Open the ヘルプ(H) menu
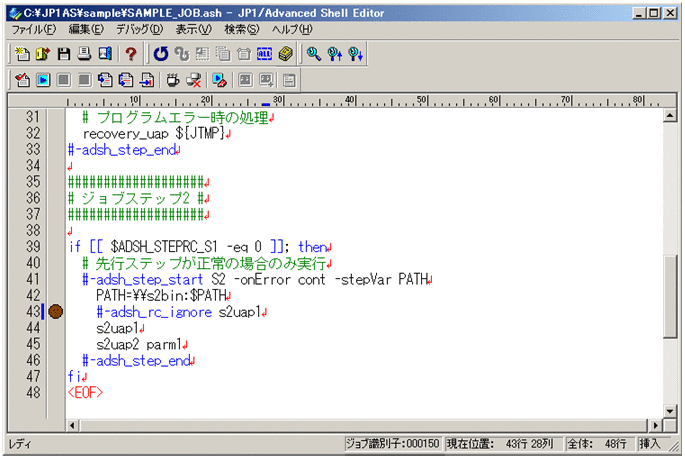The height and width of the screenshot is (459, 685). point(292,29)
